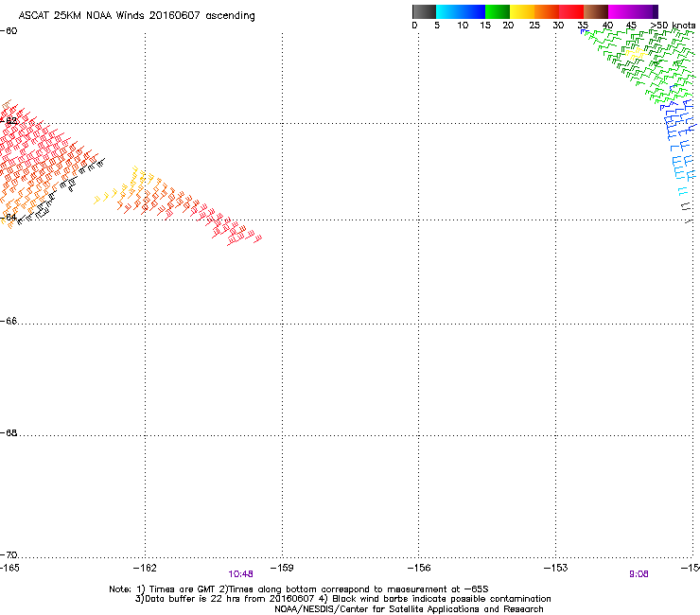This screenshot has width=700, height=615.
Task: Click the green 15-20 knots color band
Action: pos(498,11)
